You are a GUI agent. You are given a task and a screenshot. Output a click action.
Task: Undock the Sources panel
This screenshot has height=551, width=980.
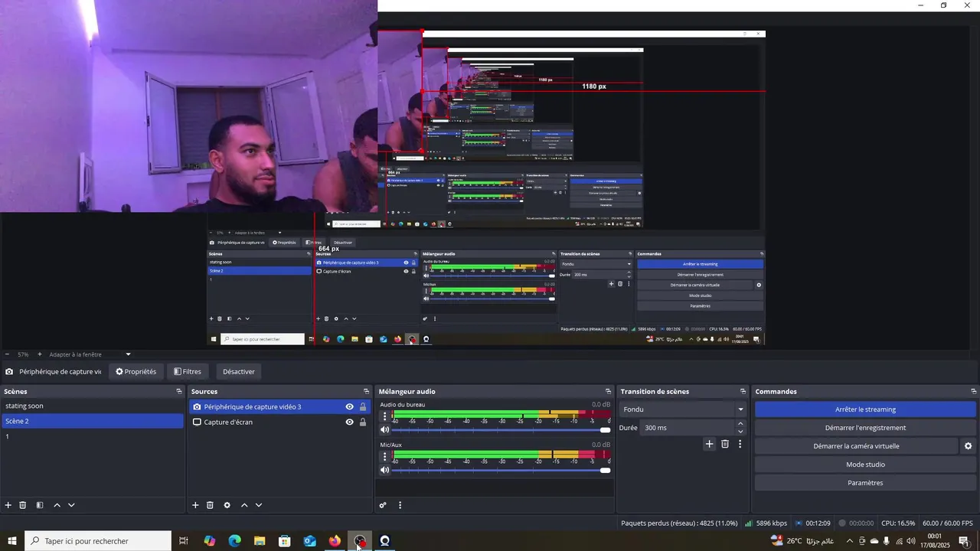[x=366, y=392]
